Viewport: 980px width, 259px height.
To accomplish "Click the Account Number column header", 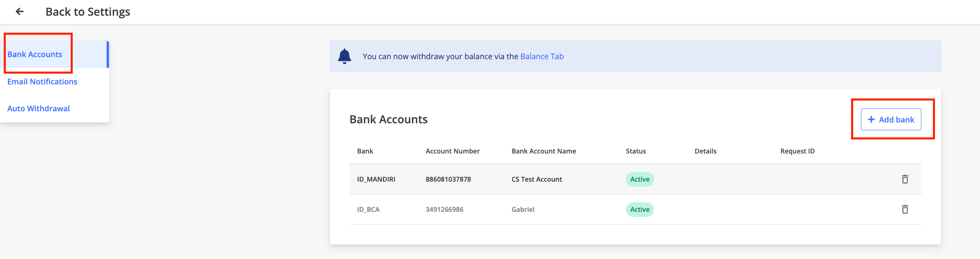I will click(x=452, y=151).
